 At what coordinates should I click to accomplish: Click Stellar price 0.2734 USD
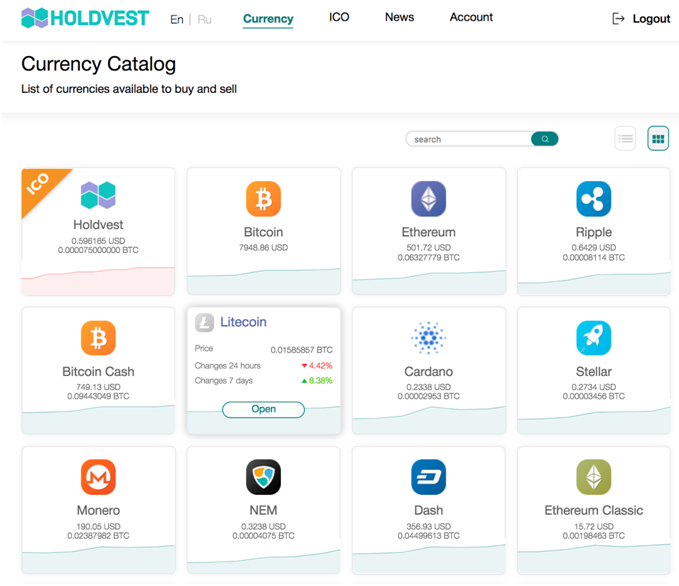pos(594,387)
